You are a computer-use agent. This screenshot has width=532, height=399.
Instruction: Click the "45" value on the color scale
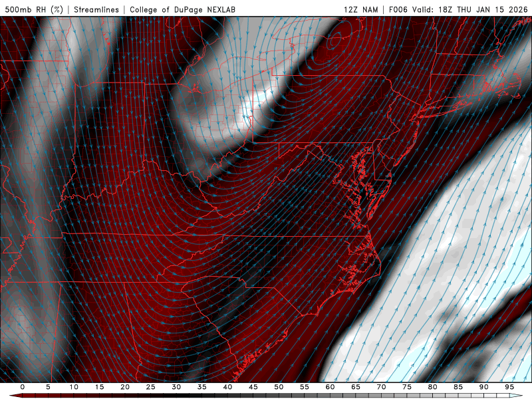253,387
